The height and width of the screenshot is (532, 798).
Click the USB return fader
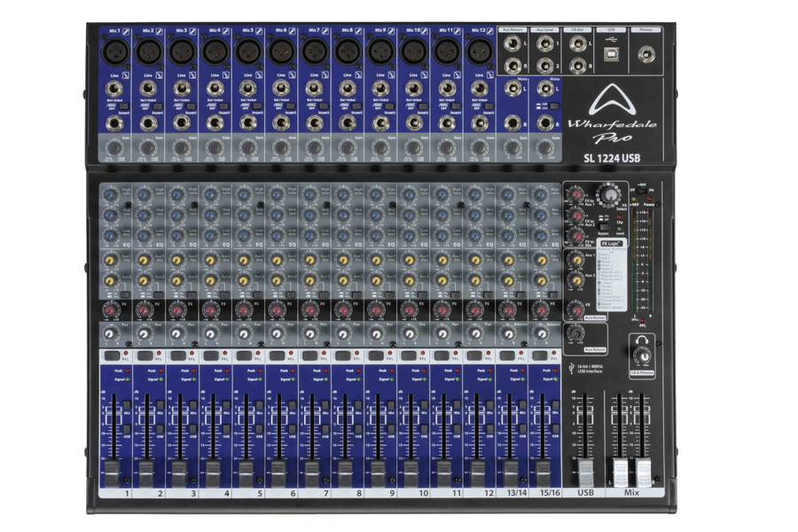tap(586, 472)
